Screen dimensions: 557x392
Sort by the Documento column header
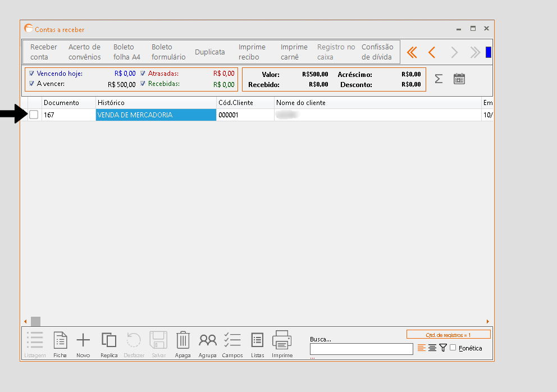69,103
